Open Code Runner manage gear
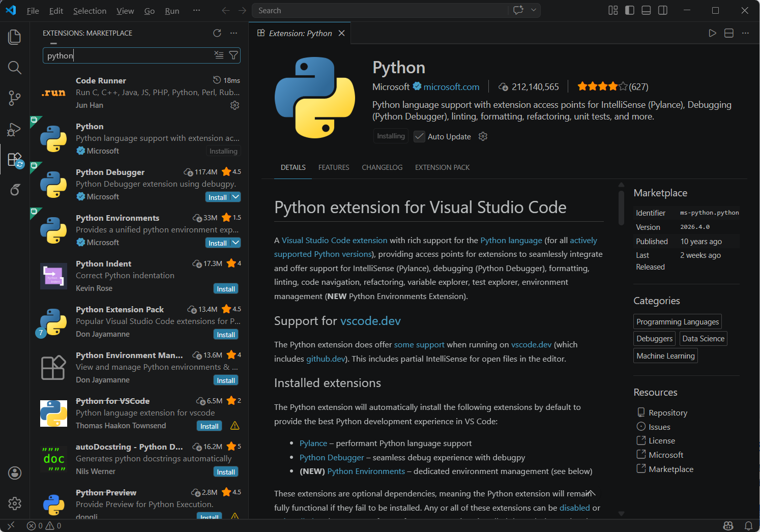The height and width of the screenshot is (532, 760). 235,105
